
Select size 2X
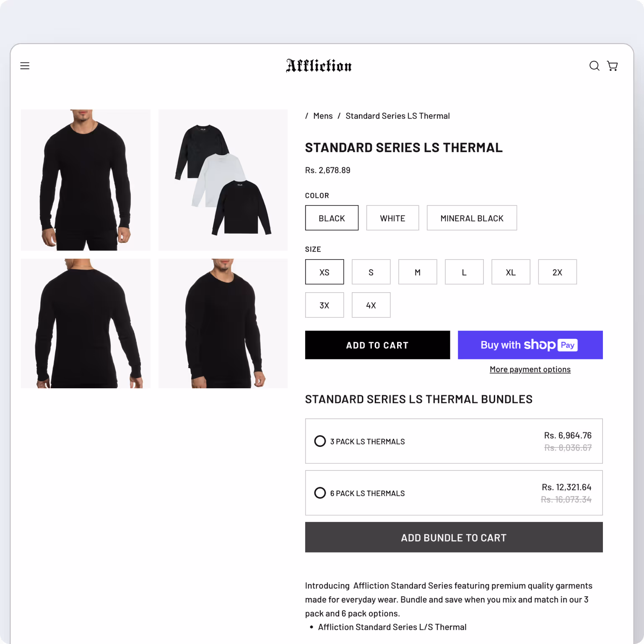pos(557,272)
